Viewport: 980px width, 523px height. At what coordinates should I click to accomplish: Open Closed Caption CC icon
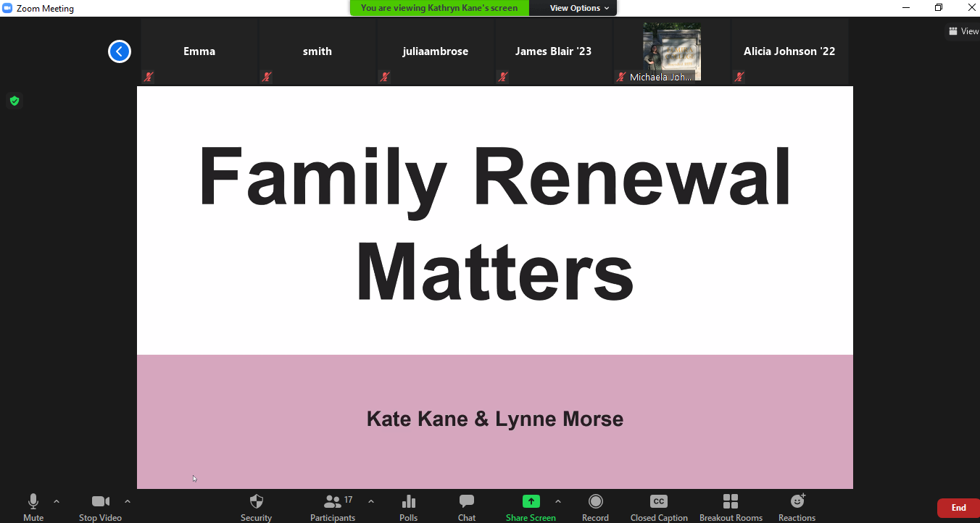(x=658, y=501)
